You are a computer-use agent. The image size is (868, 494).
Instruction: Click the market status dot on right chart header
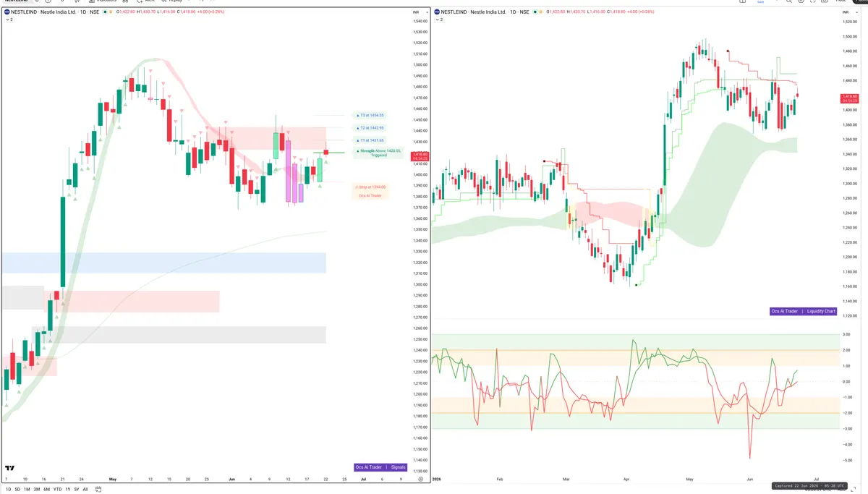point(535,12)
